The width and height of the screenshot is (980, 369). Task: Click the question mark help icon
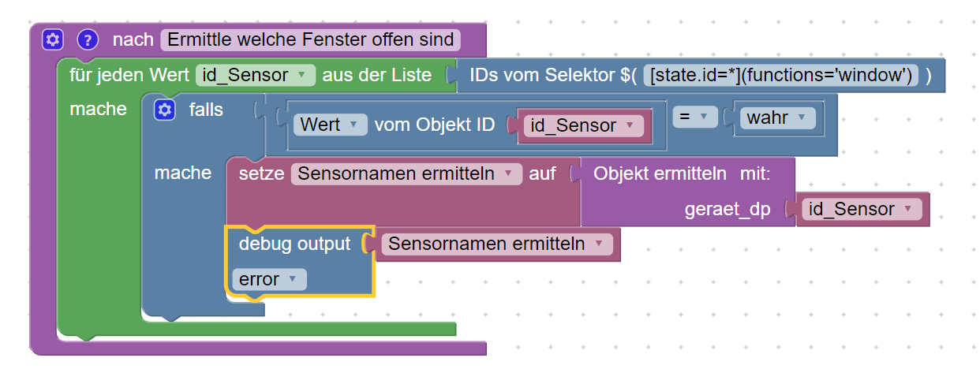click(x=87, y=39)
